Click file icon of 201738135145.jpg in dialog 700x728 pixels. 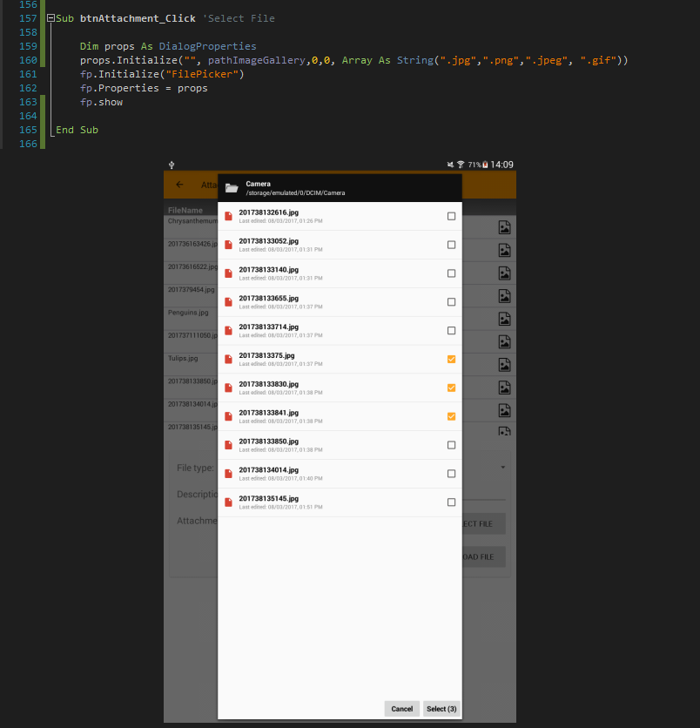[x=228, y=502]
